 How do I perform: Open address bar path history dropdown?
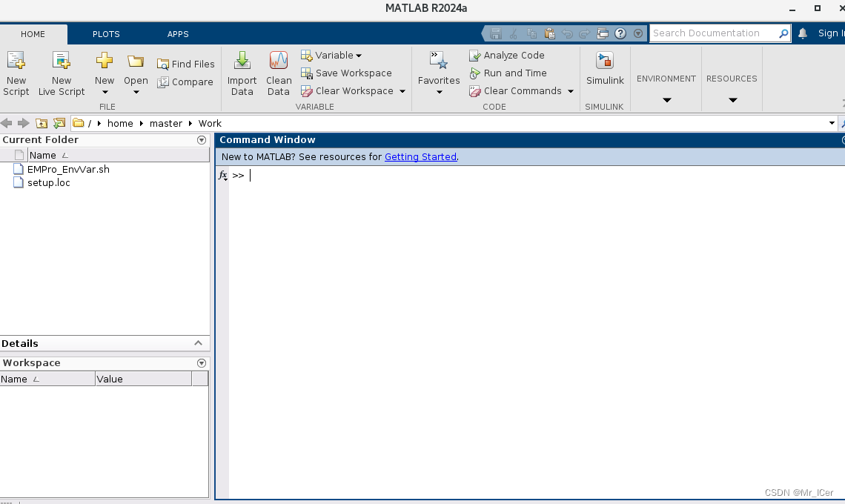832,124
